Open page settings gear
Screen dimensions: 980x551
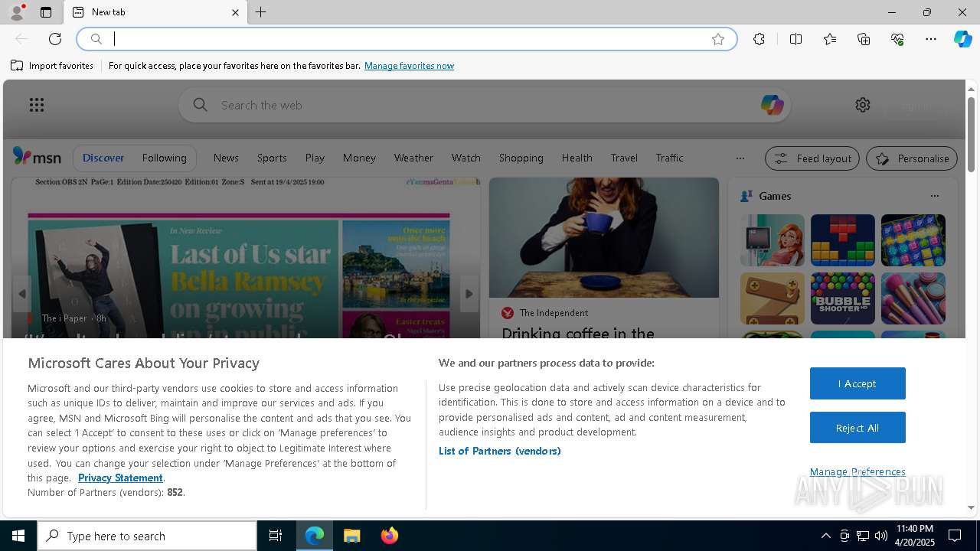(863, 105)
